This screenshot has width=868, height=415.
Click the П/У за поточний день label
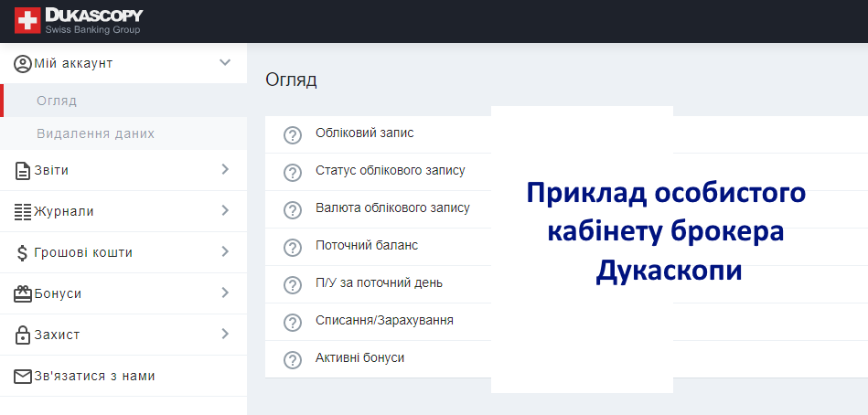click(380, 282)
